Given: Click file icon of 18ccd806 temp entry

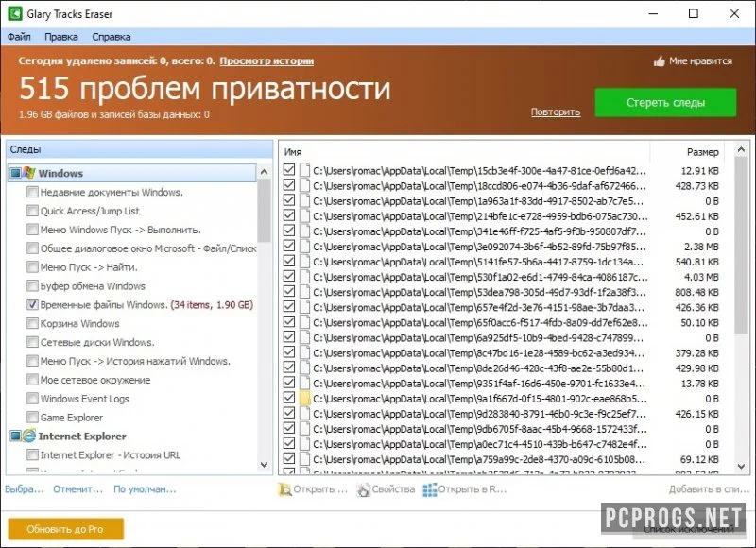Looking at the screenshot, I should pyautogui.click(x=304, y=185).
